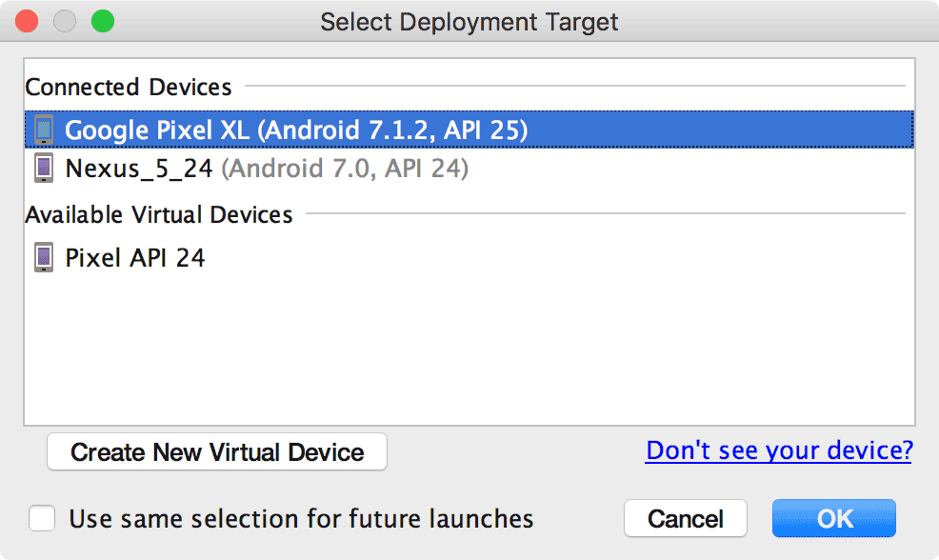Click the Nexus_5_24 phone icon
939x560 pixels.
[x=44, y=169]
